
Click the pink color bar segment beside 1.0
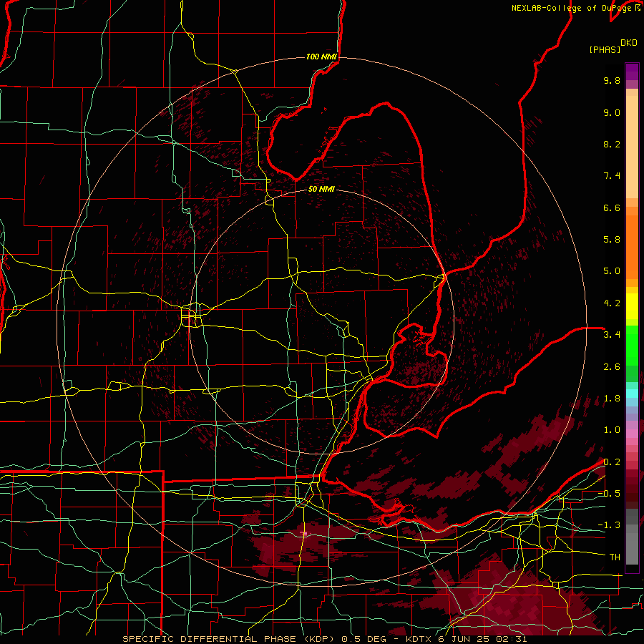click(632, 433)
